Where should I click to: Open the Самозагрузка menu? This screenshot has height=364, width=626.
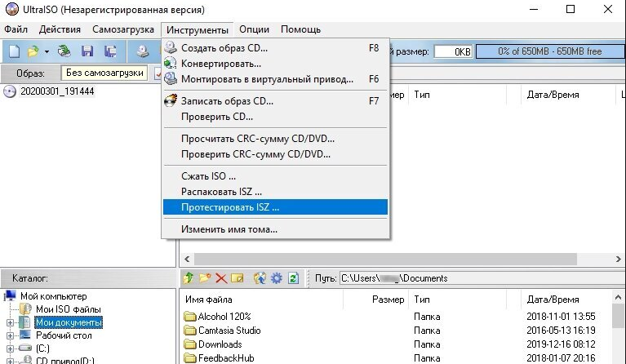click(123, 29)
